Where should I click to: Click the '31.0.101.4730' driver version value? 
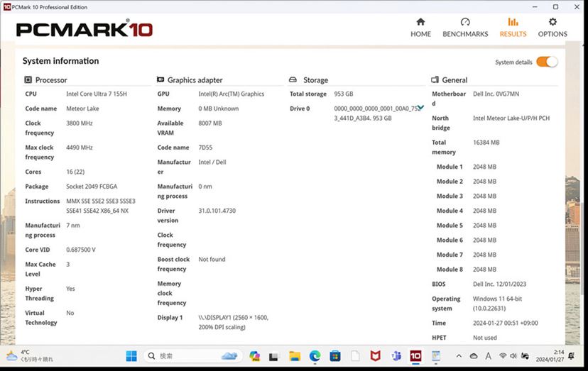(x=217, y=211)
